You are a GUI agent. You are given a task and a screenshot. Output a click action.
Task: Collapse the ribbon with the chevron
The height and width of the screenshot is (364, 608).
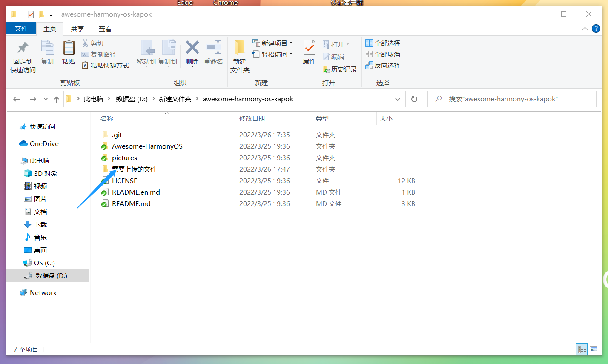point(585,29)
